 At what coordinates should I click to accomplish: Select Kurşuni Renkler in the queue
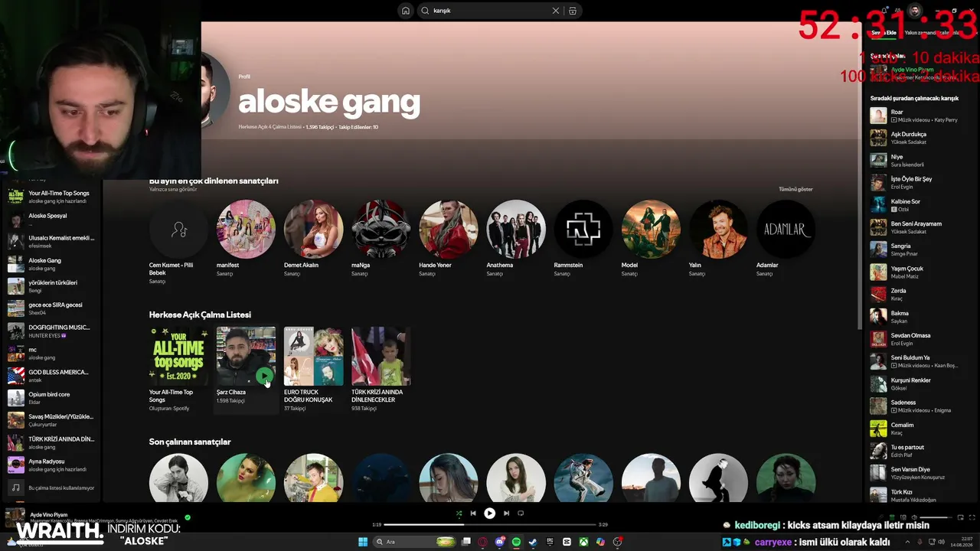(x=922, y=383)
